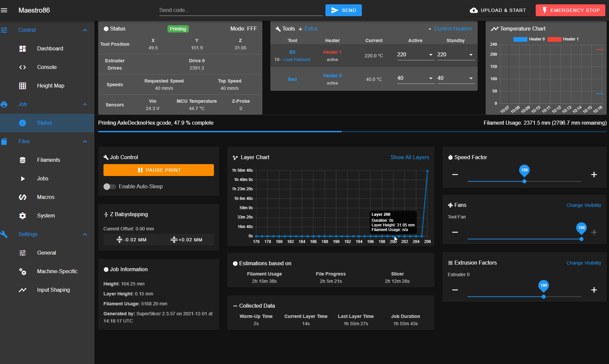Click the System gear icon
Screen dimensions: 609x364
[23, 216]
